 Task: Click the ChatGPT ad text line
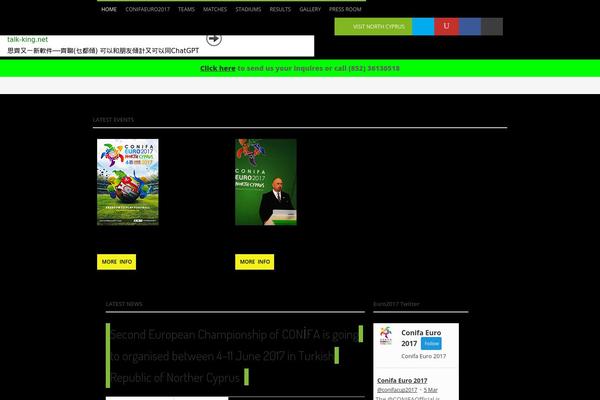[x=103, y=51]
